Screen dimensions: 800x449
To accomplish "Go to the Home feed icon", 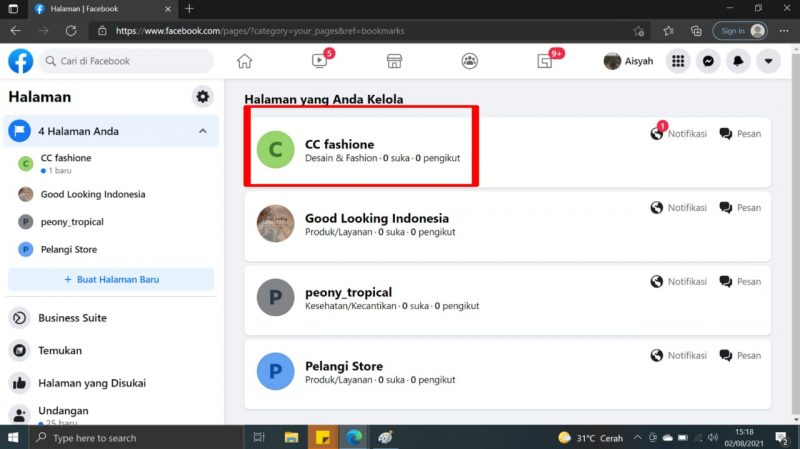I will tap(244, 61).
